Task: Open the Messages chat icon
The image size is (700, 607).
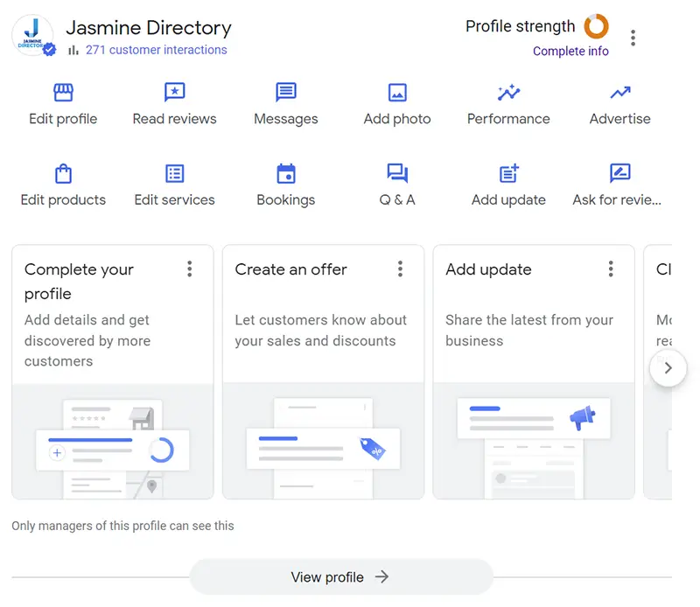Action: tap(286, 93)
